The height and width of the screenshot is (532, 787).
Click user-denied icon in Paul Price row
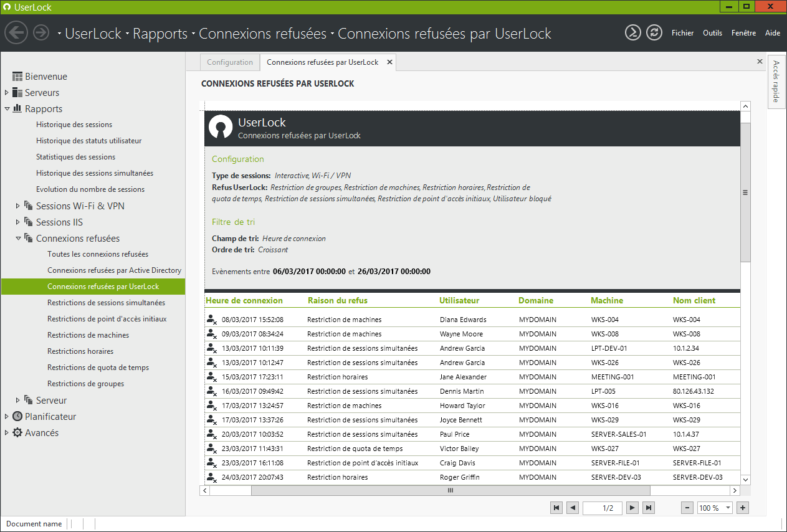point(211,434)
